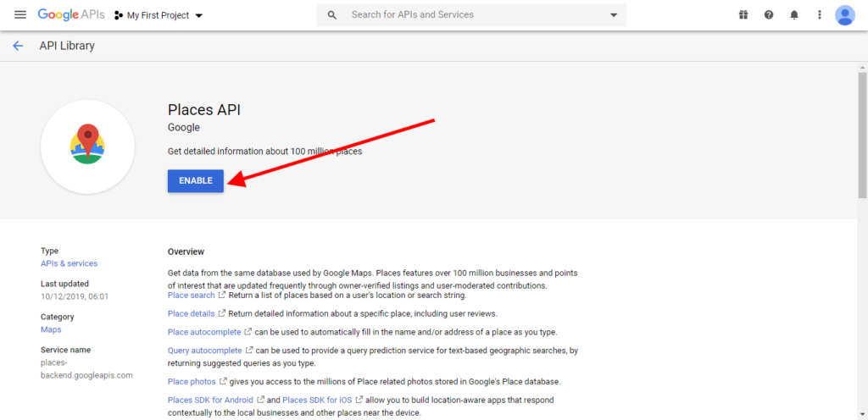The width and height of the screenshot is (868, 420).
Task: Click external link icon beside Query autocomplete
Action: coord(249,351)
